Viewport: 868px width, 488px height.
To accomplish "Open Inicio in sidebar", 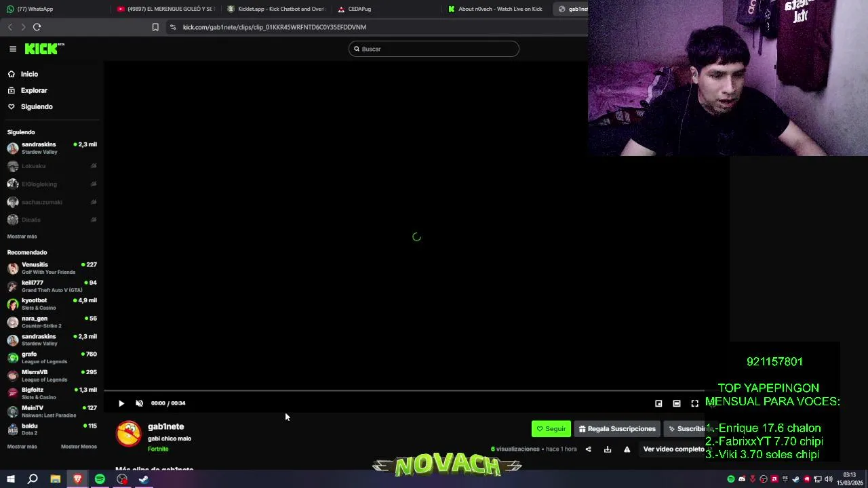I will 52,74.
